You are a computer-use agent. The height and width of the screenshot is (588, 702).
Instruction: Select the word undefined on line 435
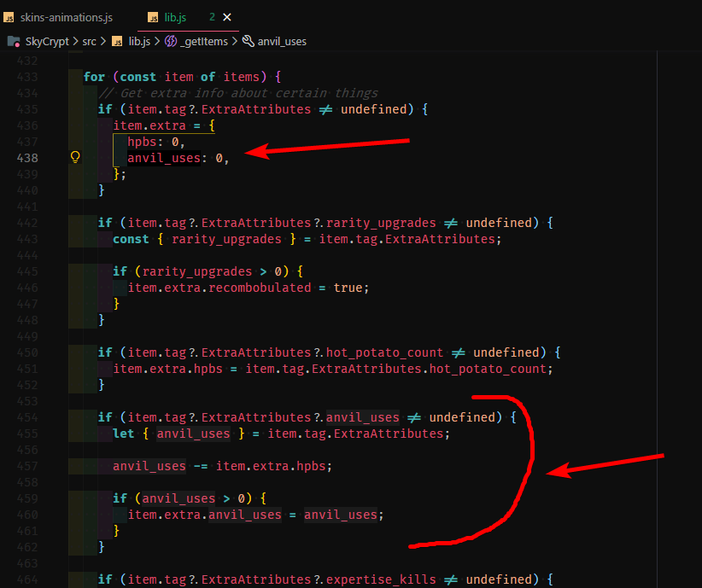(x=378, y=108)
